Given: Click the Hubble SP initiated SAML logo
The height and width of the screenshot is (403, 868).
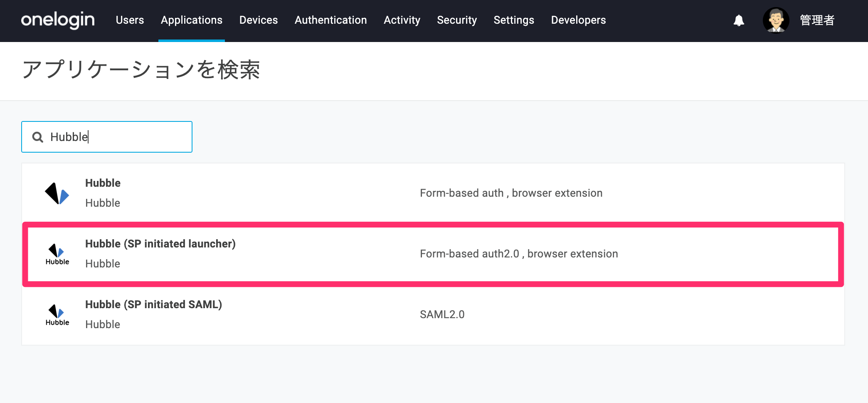Looking at the screenshot, I should point(57,315).
